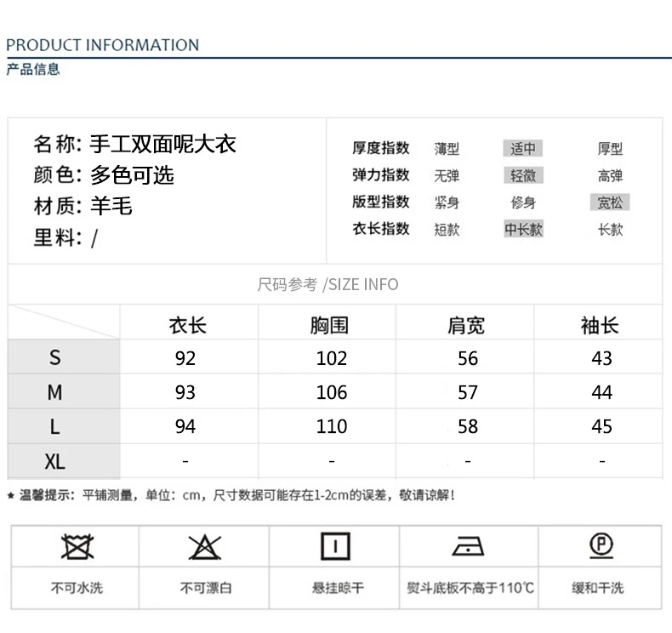Select the highlighted 中长款 length option
Image resolution: width=672 pixels, height=633 pixels.
(523, 229)
